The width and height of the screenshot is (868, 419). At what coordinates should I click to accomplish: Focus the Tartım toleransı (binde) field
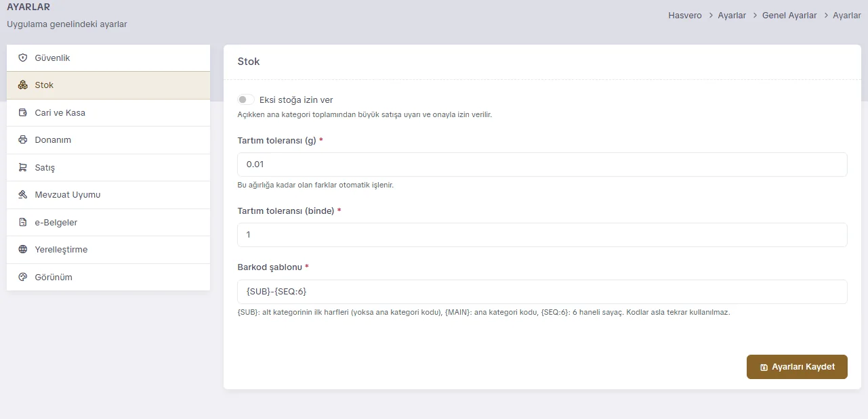coord(542,235)
